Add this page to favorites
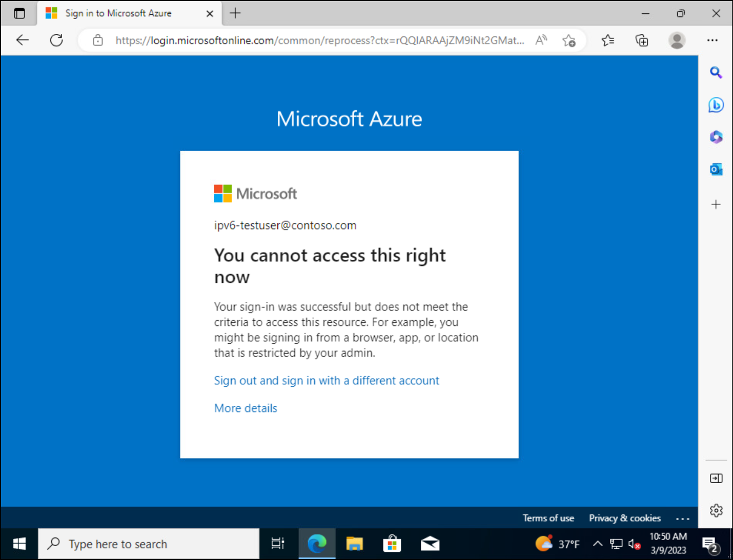The height and width of the screenshot is (560, 733). (x=569, y=40)
